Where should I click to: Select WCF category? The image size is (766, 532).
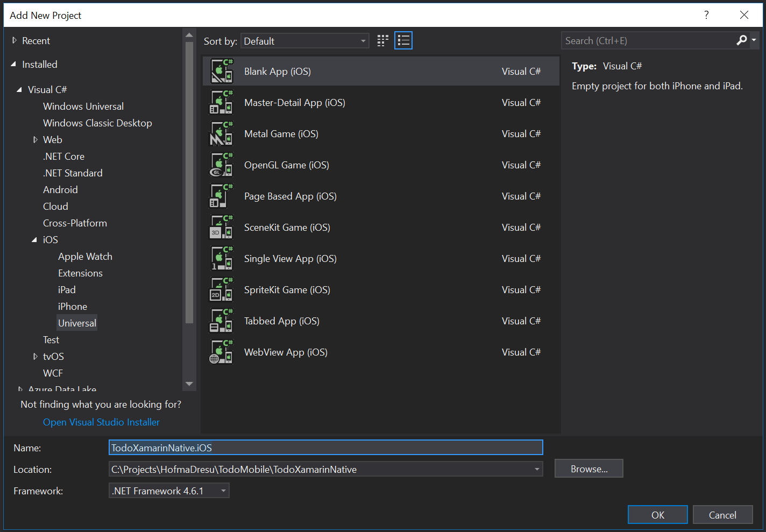click(53, 373)
